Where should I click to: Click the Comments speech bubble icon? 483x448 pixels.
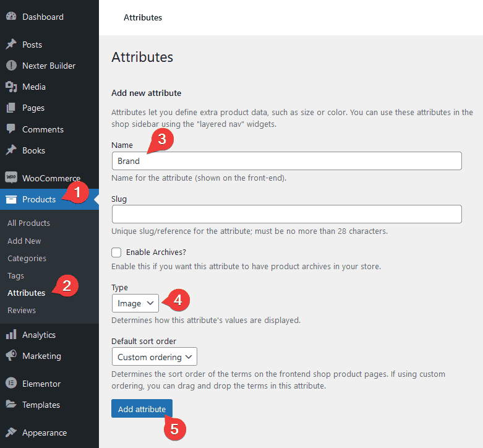pyautogui.click(x=11, y=129)
